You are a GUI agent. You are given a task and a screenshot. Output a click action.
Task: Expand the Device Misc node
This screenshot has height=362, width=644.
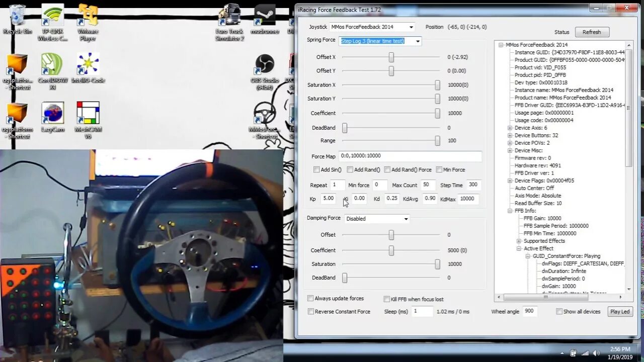click(510, 150)
